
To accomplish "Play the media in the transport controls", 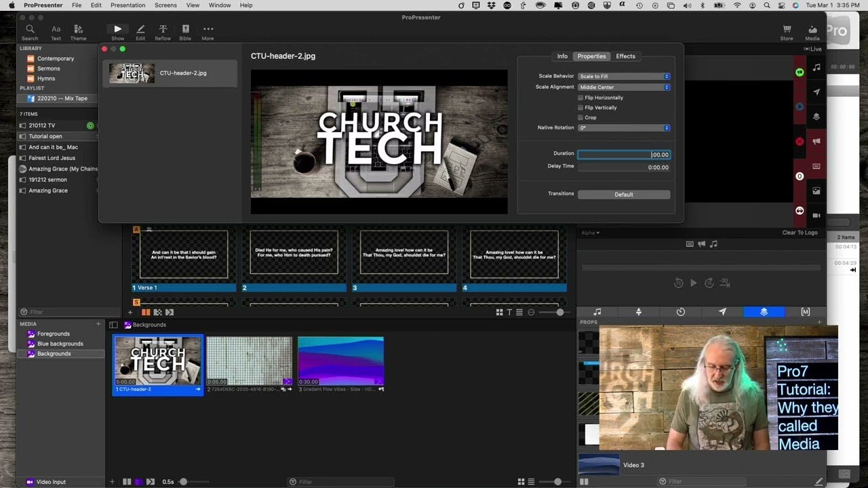I will [x=693, y=283].
